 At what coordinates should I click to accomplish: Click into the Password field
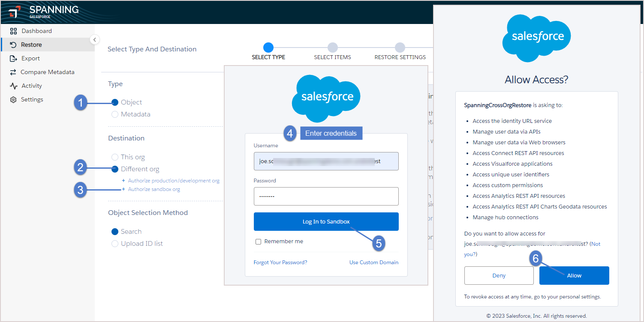(x=326, y=196)
